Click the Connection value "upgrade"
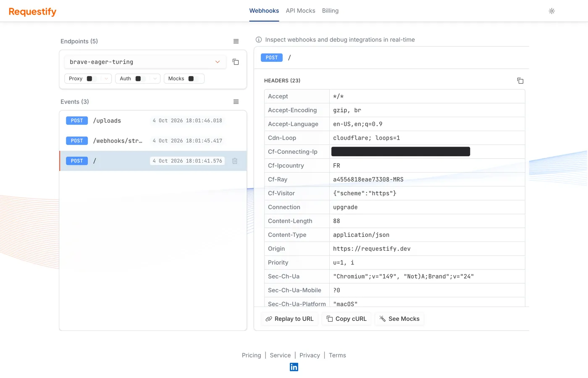 (x=345, y=207)
